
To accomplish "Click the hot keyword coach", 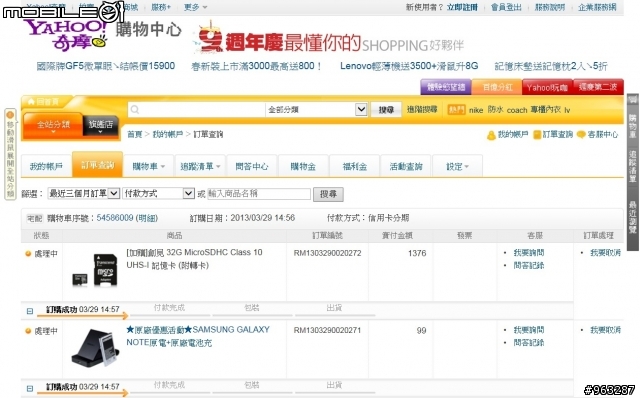I will (517, 110).
